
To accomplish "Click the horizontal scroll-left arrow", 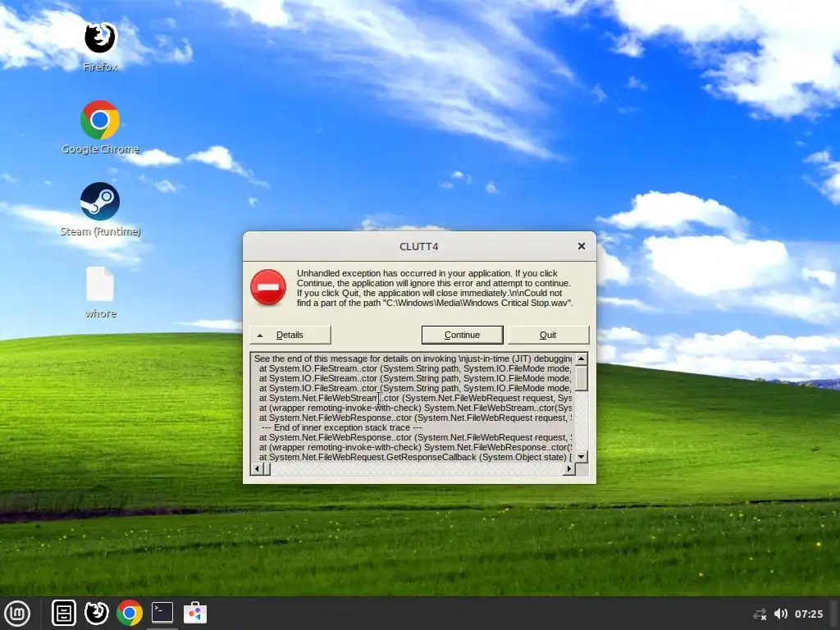I will coord(257,469).
